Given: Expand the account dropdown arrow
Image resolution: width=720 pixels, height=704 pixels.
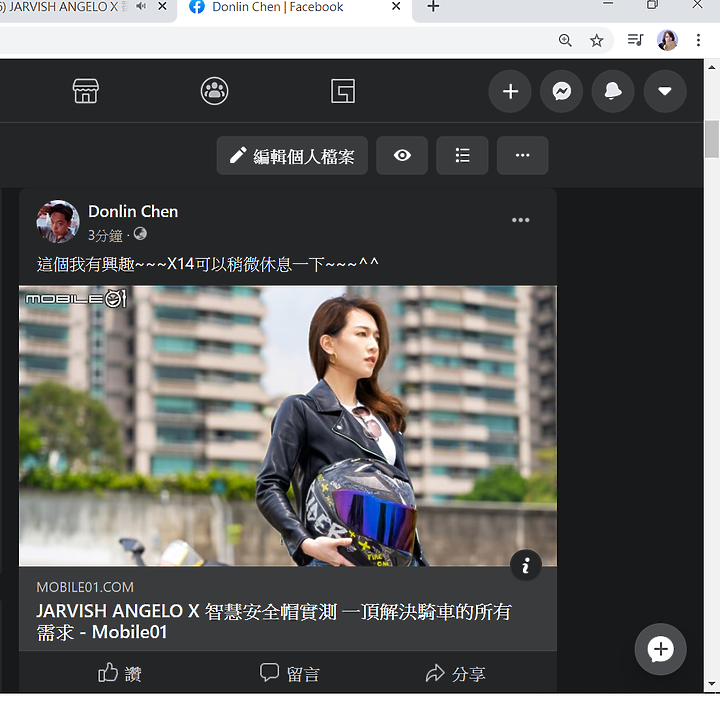Looking at the screenshot, I should pos(665,91).
